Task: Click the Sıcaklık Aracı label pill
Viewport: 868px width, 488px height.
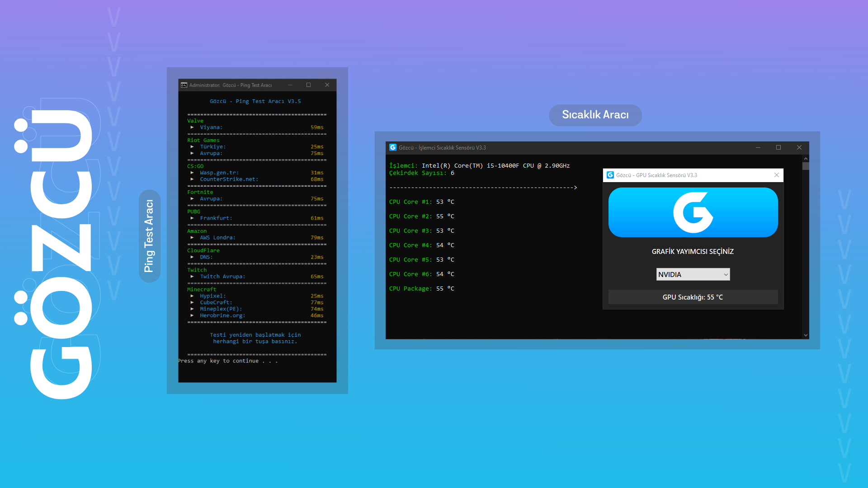Action: [x=595, y=115]
